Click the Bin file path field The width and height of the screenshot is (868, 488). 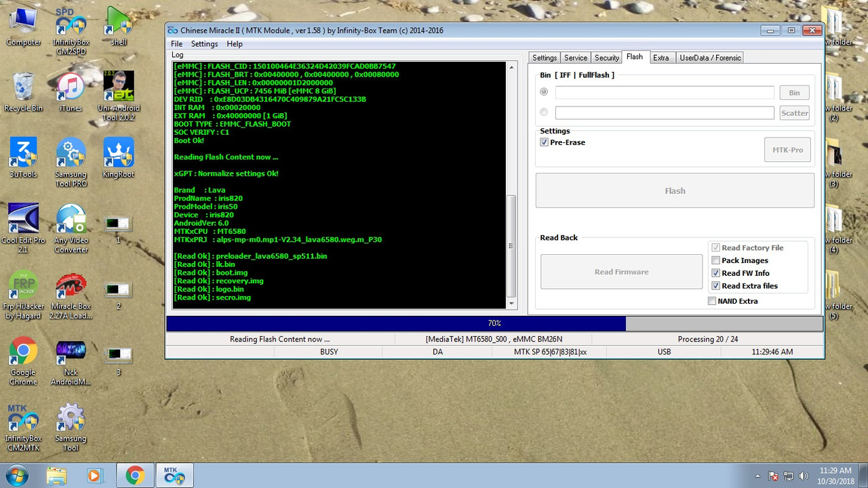click(665, 92)
